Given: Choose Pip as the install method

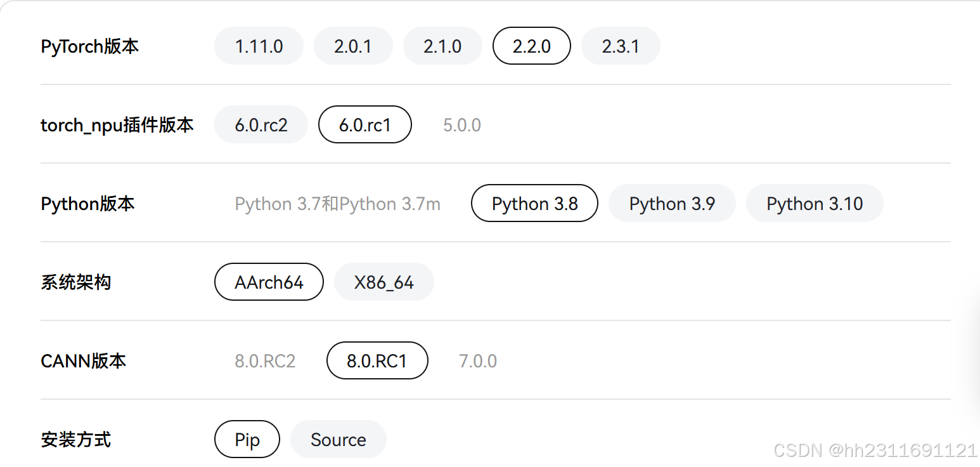Looking at the screenshot, I should pos(247,439).
